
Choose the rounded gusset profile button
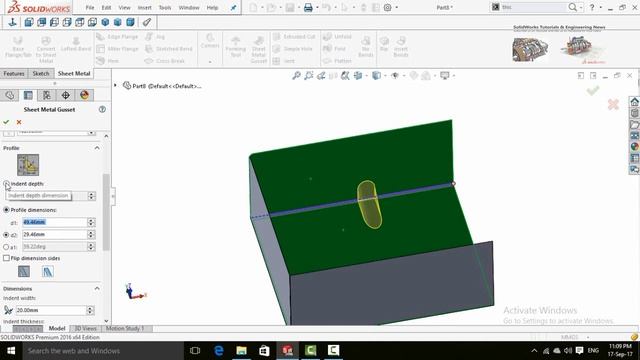click(24, 271)
